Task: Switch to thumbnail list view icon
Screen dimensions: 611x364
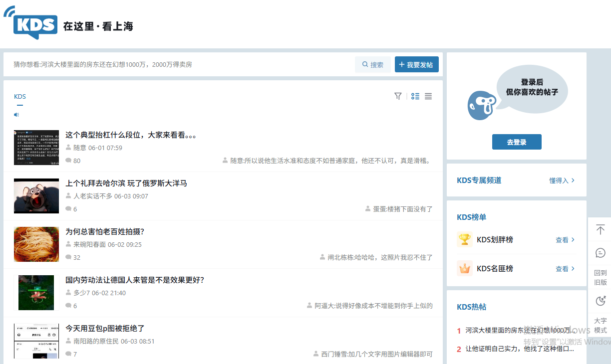Action: coord(415,96)
